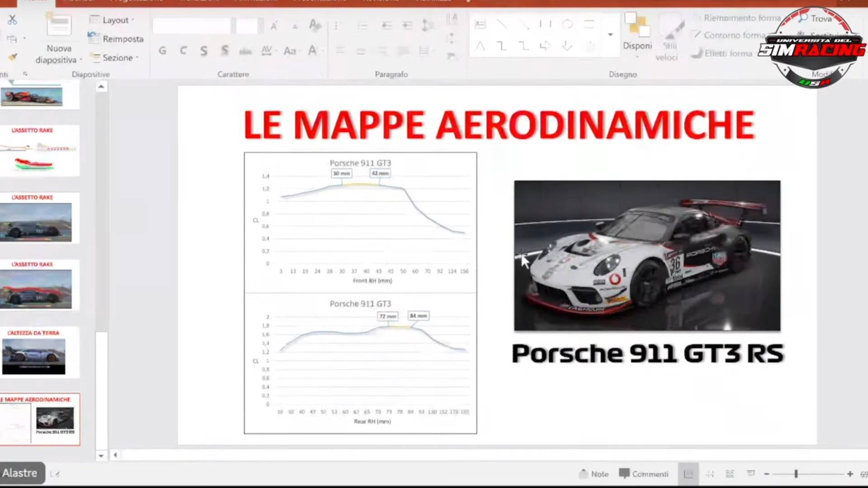Screen dimensions: 868x488
Task: Click the Cut scissors icon
Action: click(x=12, y=20)
